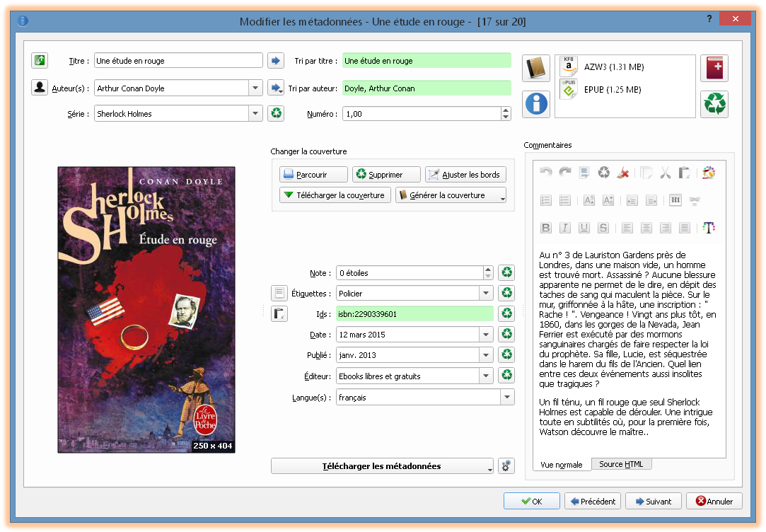The height and width of the screenshot is (532, 766).
Task: Remove the selected format with the large recycle icon
Action: point(714,104)
